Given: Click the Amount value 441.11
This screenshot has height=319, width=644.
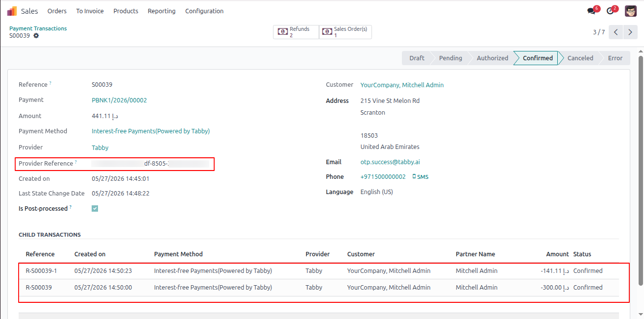Looking at the screenshot, I should point(105,116).
